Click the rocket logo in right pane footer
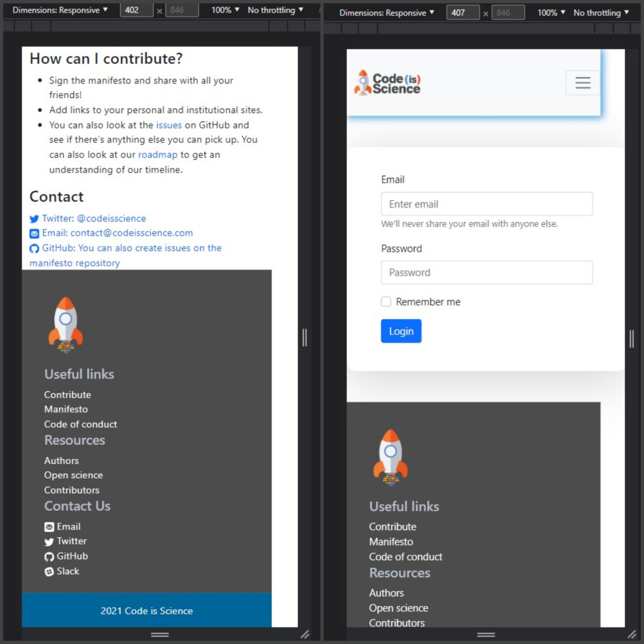 click(390, 458)
